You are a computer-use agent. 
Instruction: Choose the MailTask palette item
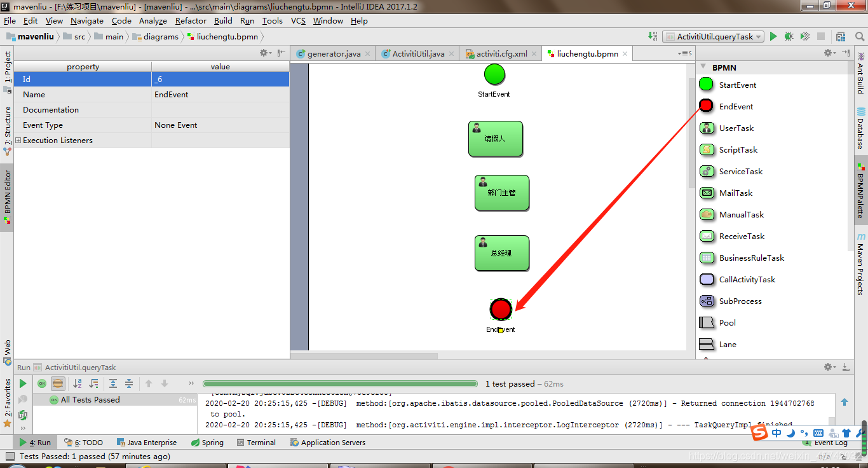pos(726,193)
